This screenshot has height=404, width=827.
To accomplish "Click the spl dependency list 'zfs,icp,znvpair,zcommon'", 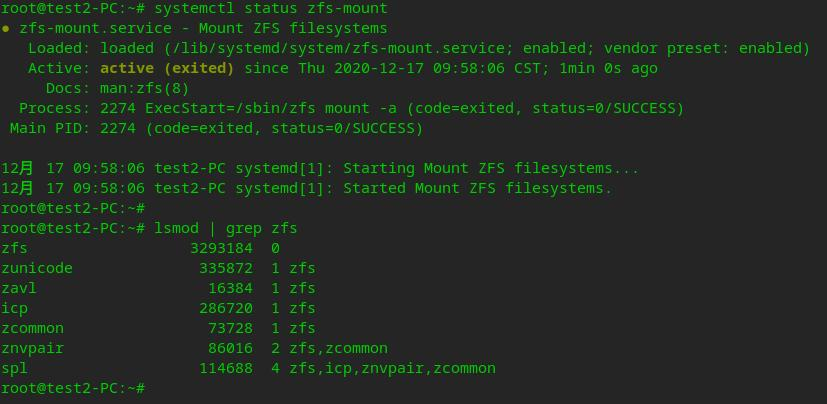I will pos(392,369).
